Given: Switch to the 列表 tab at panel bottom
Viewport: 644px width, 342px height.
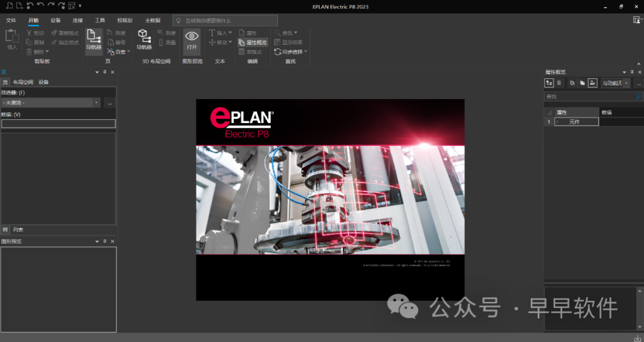Looking at the screenshot, I should pyautogui.click(x=18, y=229).
